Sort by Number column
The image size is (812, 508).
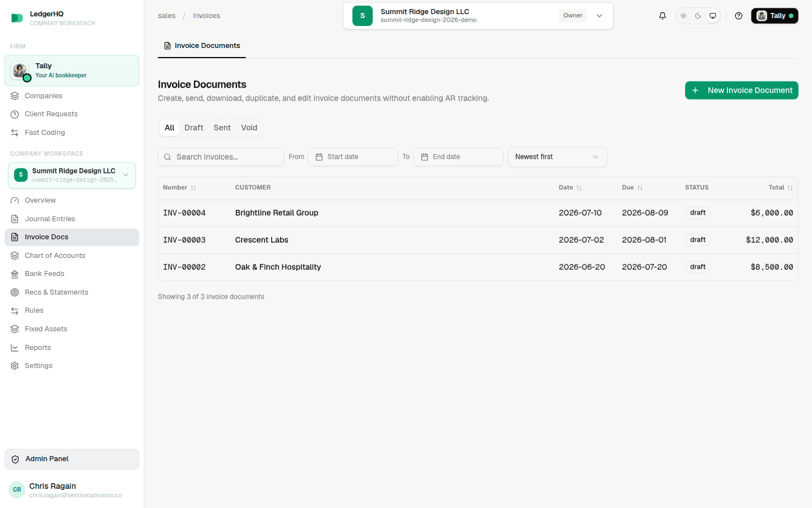[x=179, y=187]
